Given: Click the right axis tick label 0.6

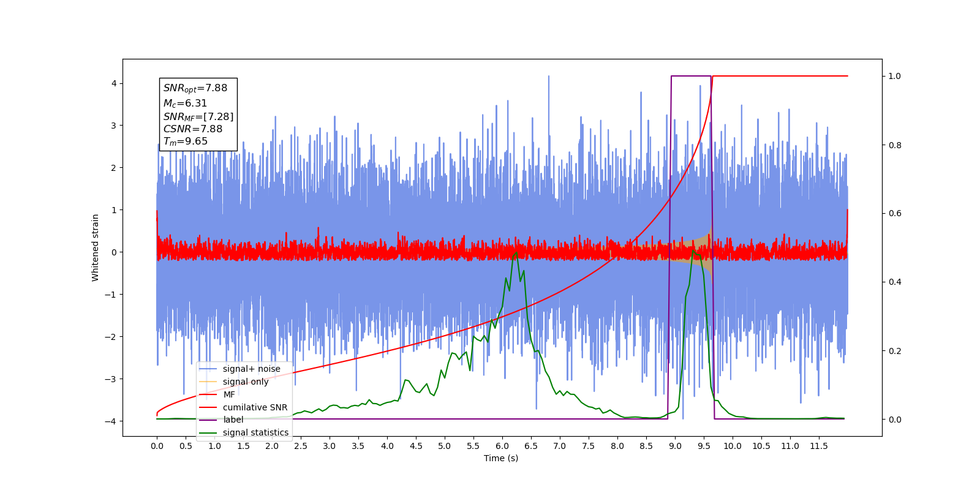Looking at the screenshot, I should (895, 214).
